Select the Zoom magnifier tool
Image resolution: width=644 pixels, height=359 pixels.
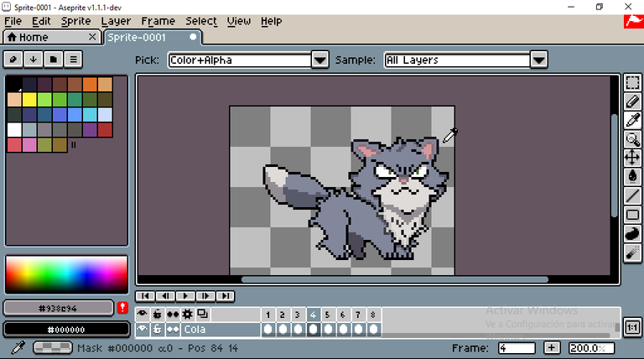pos(632,139)
